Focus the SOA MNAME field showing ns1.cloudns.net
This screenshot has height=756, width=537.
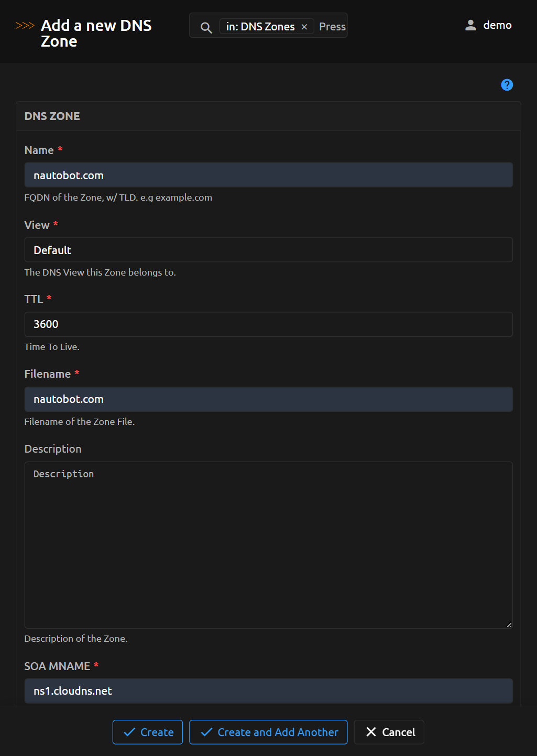pos(268,691)
